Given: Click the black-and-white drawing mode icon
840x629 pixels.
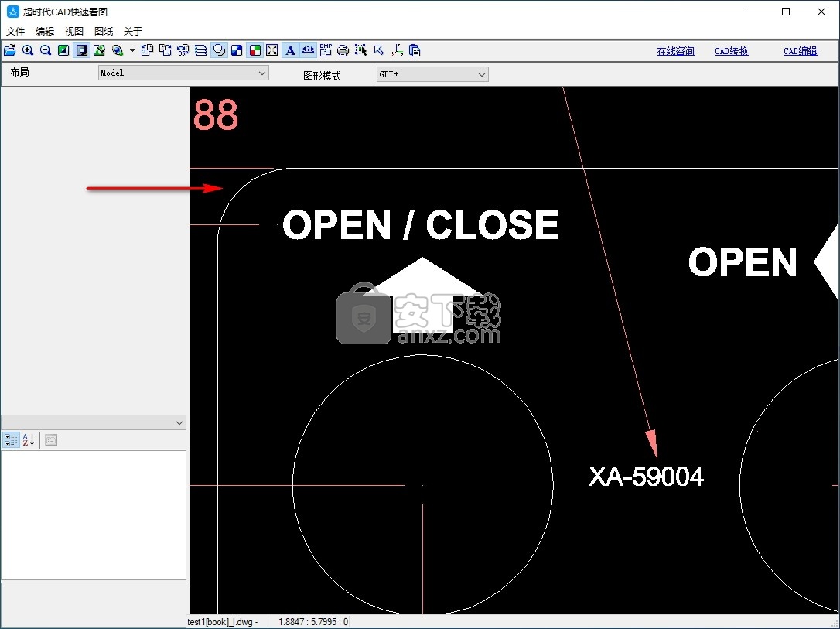Looking at the screenshot, I should pos(63,50).
